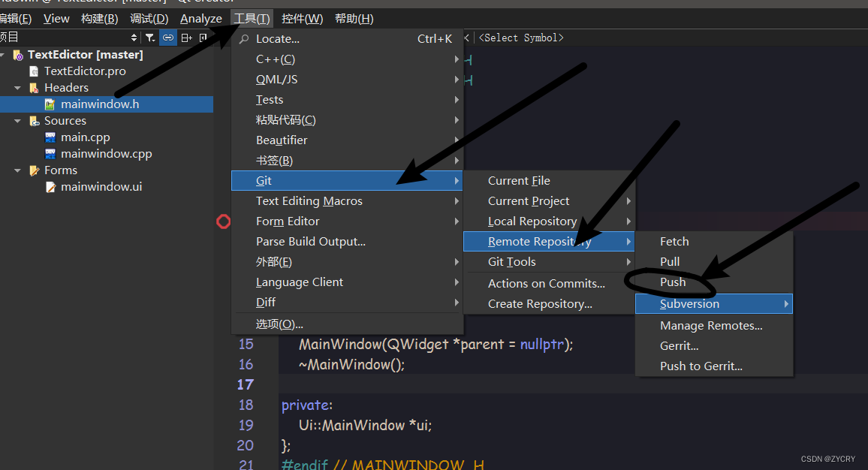Expand the 粘贴代码(C) submenu

(x=347, y=119)
